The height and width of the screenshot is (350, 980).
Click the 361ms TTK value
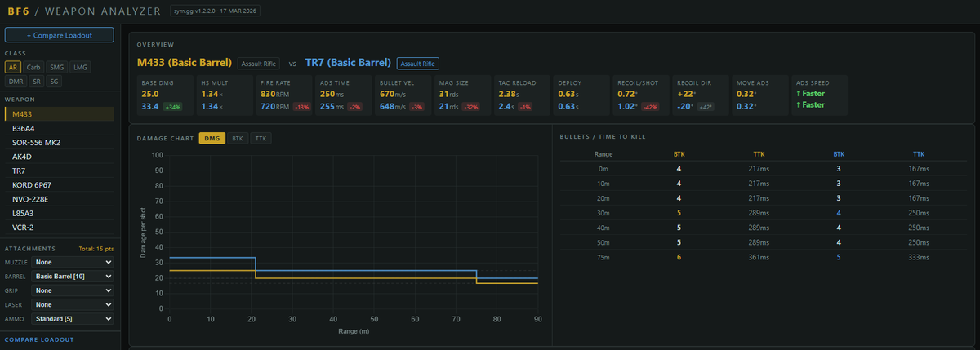point(760,258)
